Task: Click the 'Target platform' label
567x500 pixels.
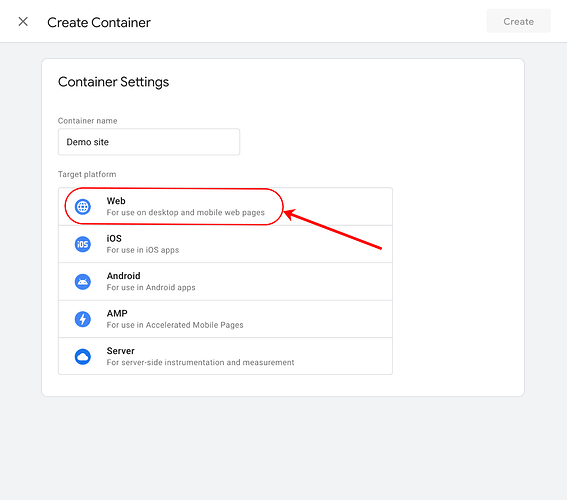Action: (87, 174)
